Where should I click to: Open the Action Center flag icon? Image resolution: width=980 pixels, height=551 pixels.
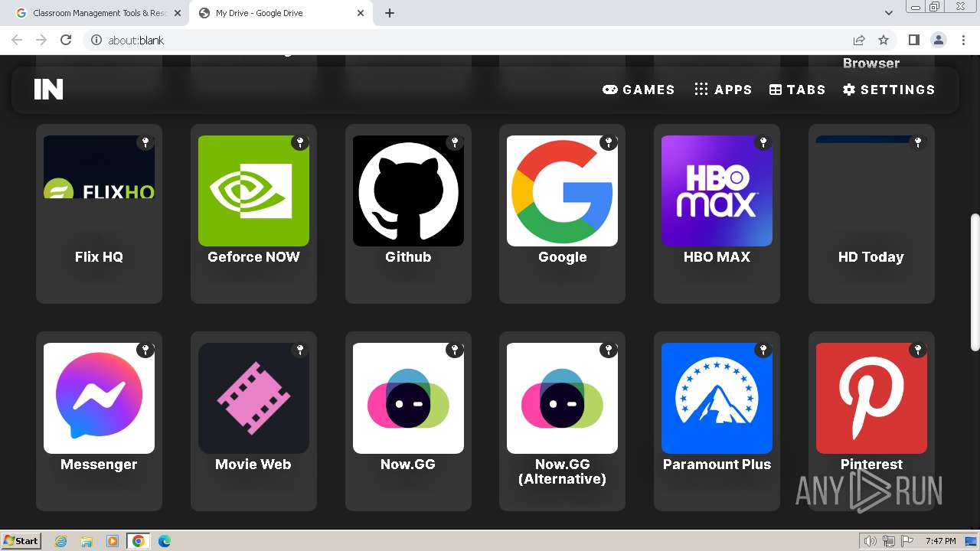point(907,541)
